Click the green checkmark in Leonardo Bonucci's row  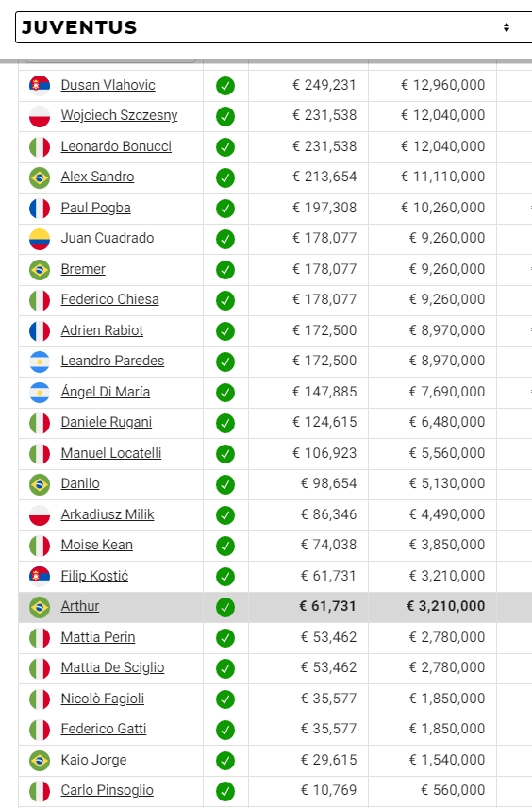pos(225,147)
